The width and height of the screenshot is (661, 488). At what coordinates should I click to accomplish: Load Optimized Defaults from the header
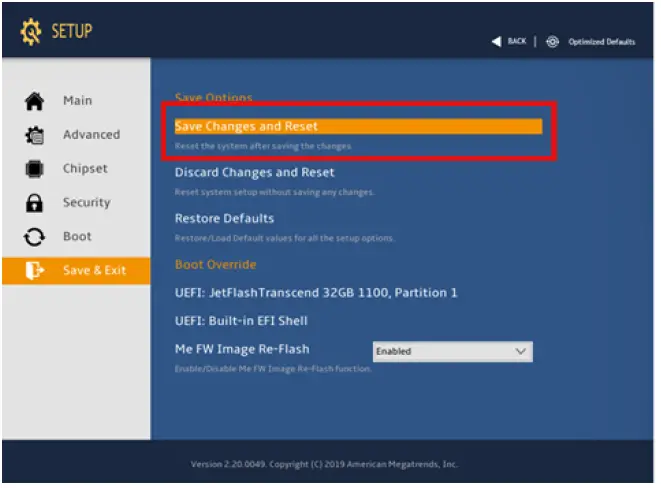click(x=602, y=42)
